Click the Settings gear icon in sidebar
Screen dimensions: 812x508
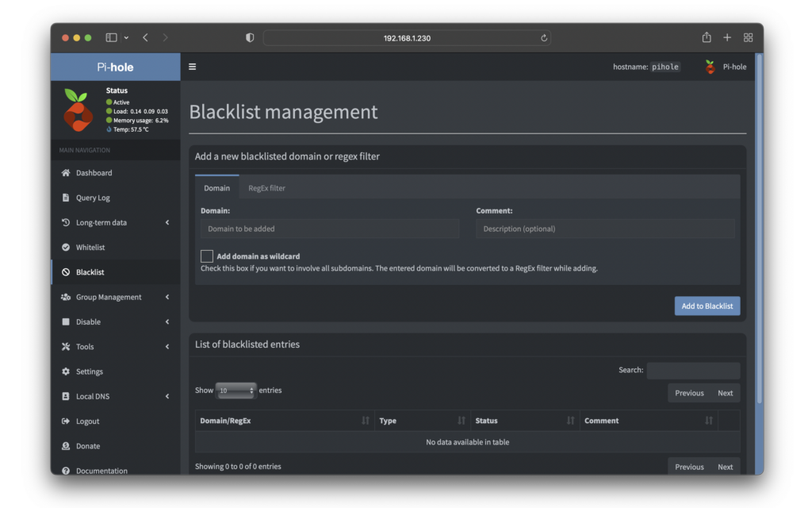click(66, 371)
